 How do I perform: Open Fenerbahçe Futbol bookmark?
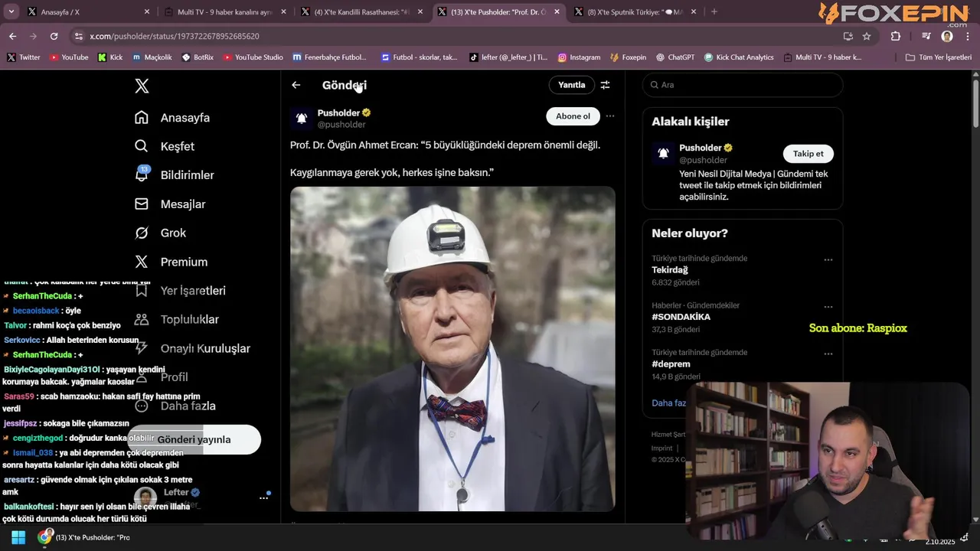(x=329, y=57)
